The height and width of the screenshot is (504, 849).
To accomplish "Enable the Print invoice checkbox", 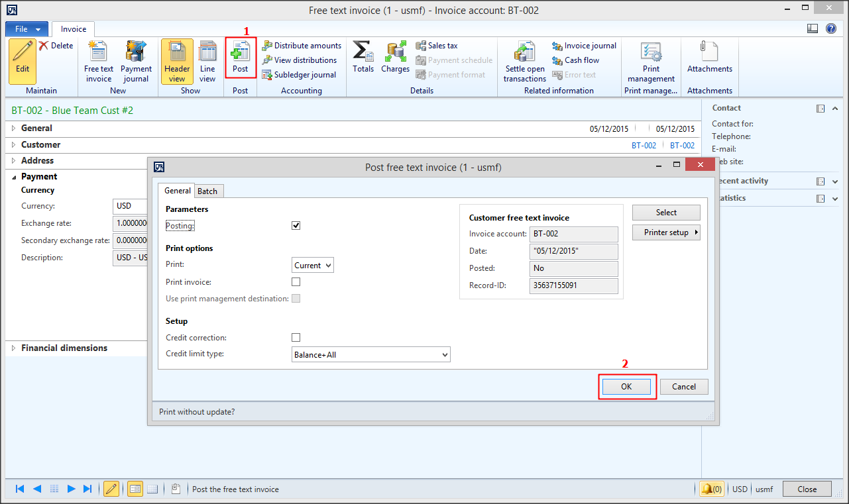I will (296, 281).
